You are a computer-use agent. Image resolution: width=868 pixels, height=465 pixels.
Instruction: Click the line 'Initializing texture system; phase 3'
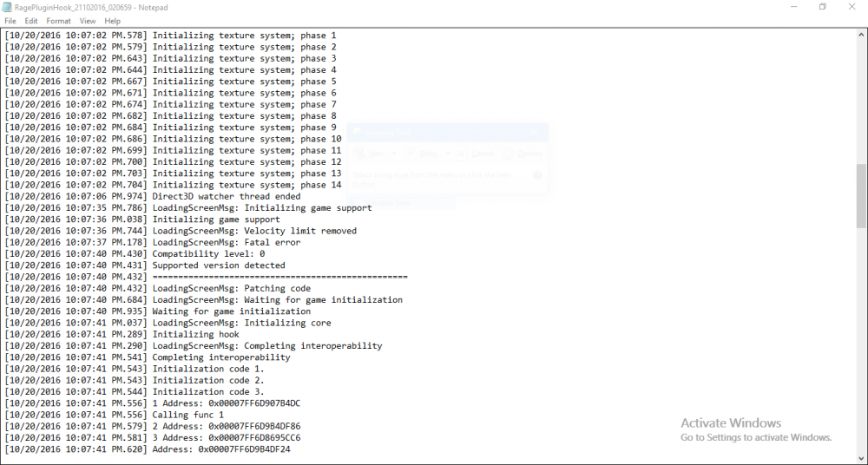(x=170, y=59)
